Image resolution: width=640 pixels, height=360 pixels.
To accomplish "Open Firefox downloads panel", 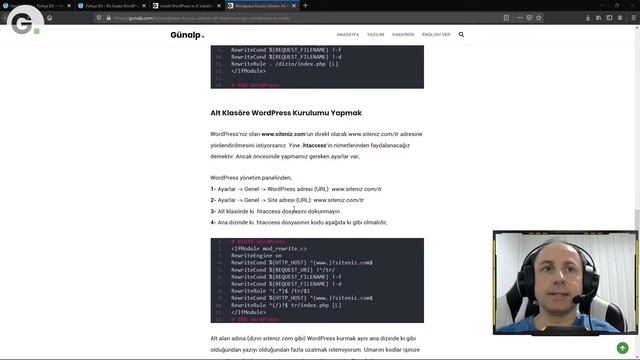I will (588, 18).
